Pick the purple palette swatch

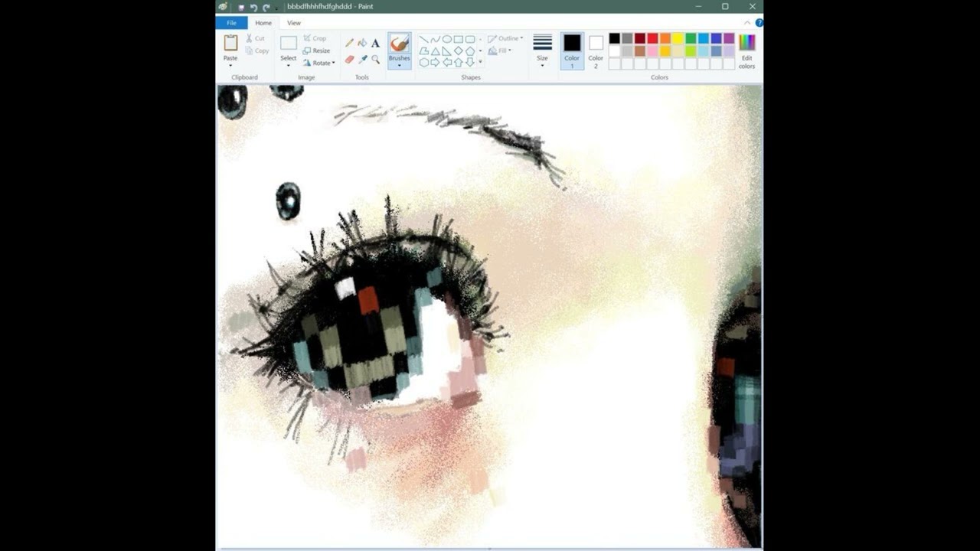pos(729,38)
